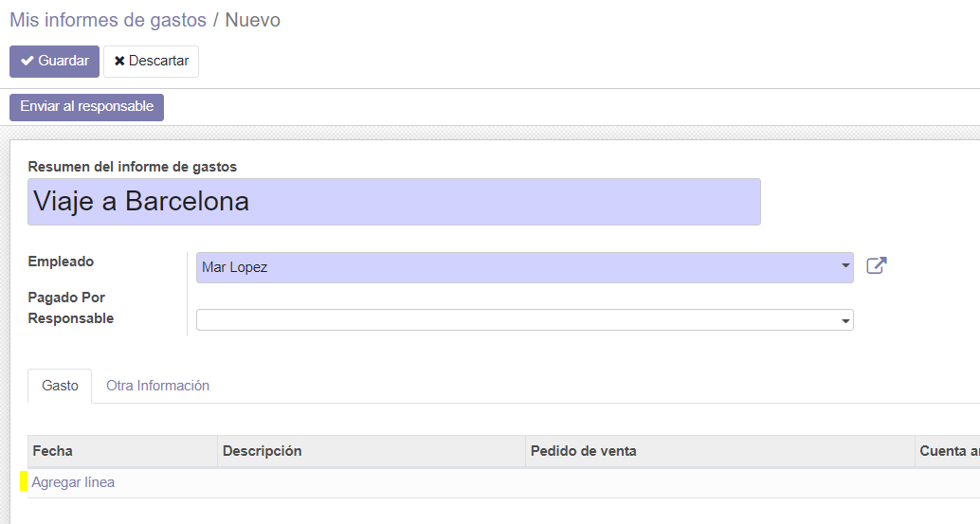Screen dimensions: 980x524
Task: Click the Empleado field label
Action: pos(61,262)
